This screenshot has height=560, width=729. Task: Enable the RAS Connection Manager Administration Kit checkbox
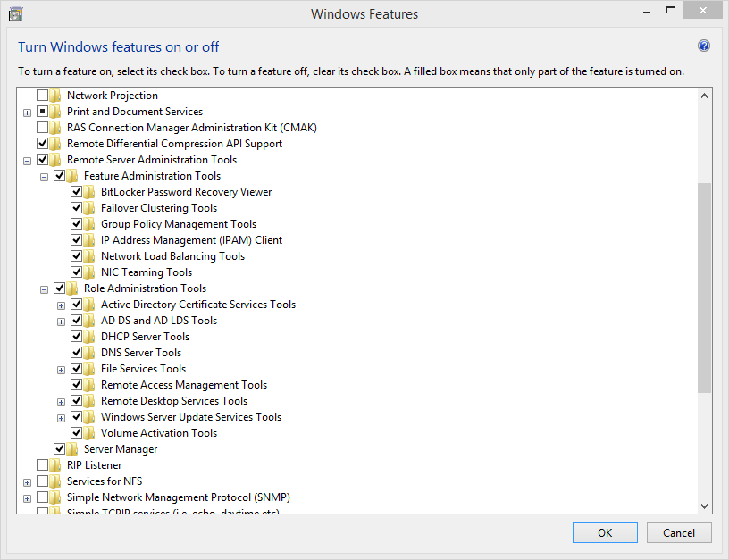point(42,128)
